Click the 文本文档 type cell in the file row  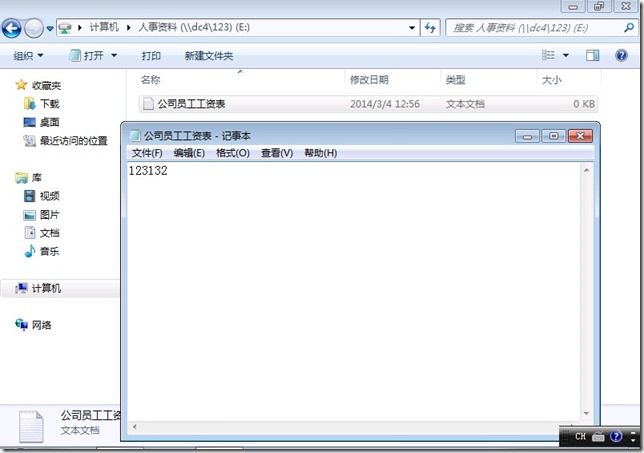point(465,104)
